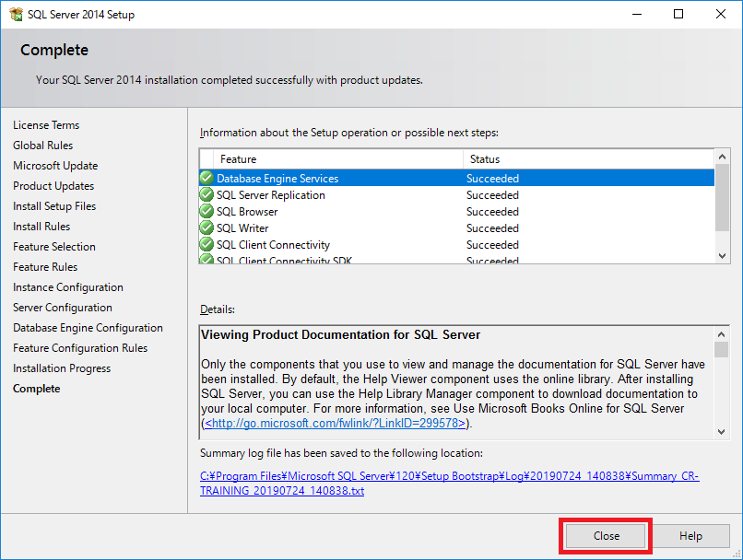Screen dimensions: 743x560
Task: Open the go.microsoft.com documentation link
Action: click(x=335, y=423)
